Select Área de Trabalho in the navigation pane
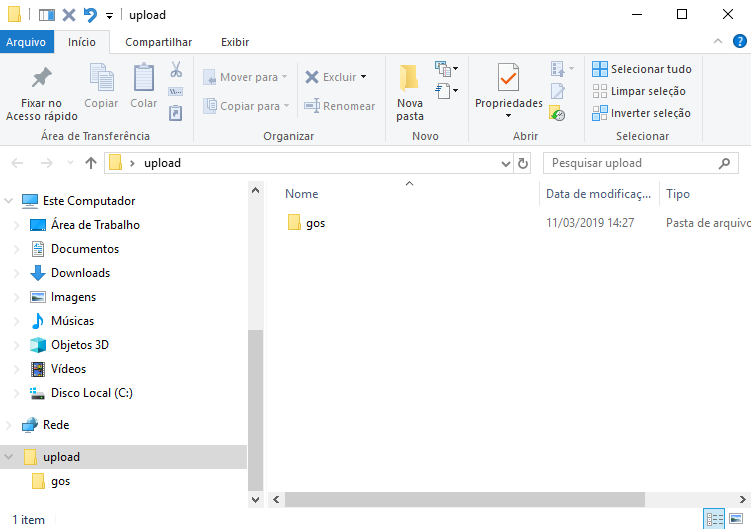Image resolution: width=751 pixels, height=529 pixels. click(x=95, y=225)
